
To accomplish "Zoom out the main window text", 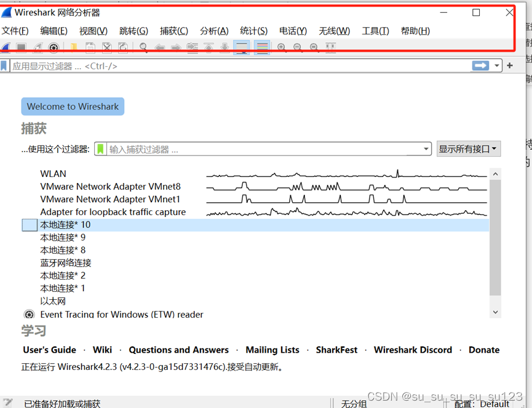I will point(298,47).
